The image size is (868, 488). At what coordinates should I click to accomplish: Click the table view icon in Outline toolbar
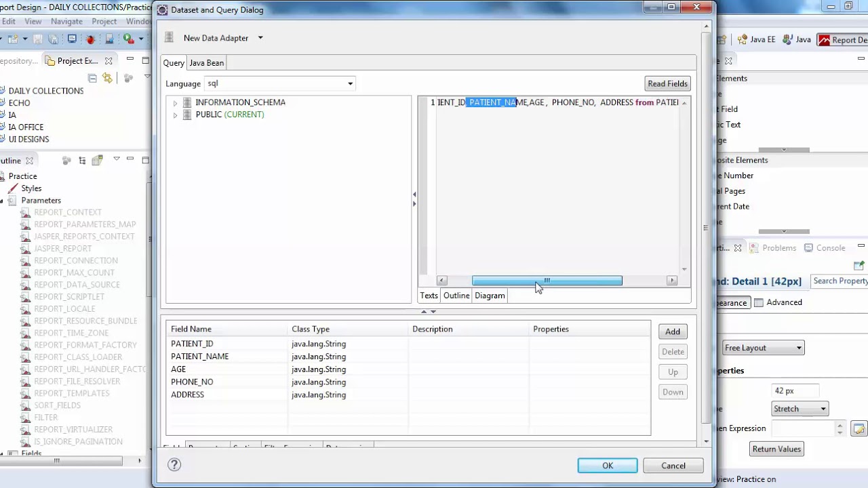[97, 161]
